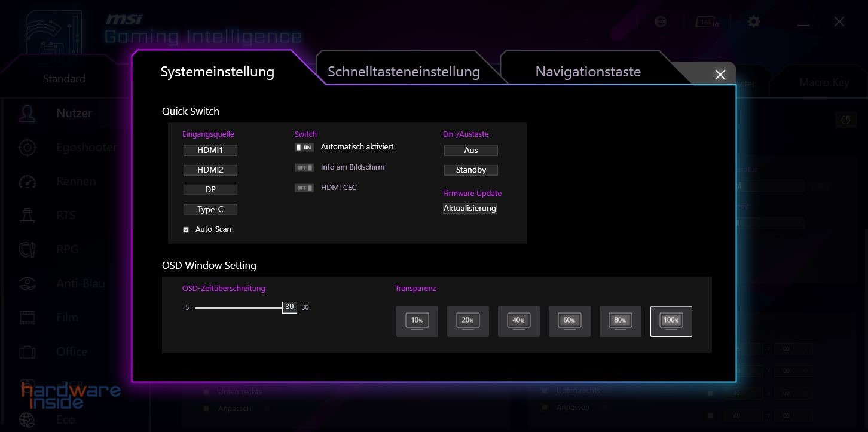
Task: Open settings via the gear icon
Action: [754, 22]
